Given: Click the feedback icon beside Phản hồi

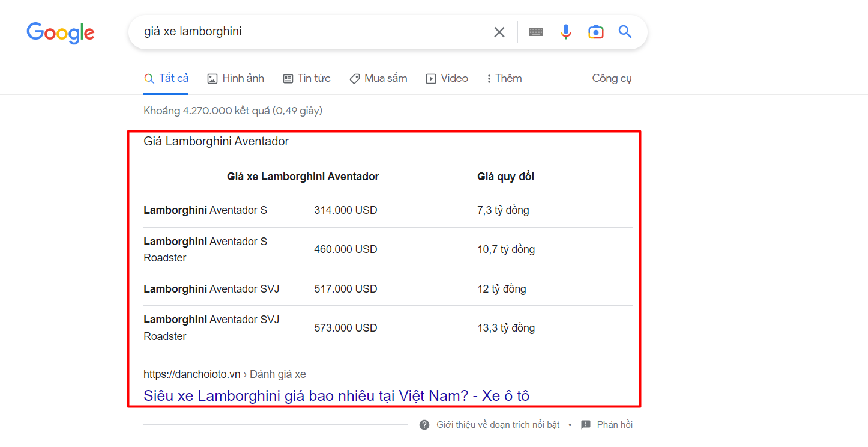Looking at the screenshot, I should [586, 425].
